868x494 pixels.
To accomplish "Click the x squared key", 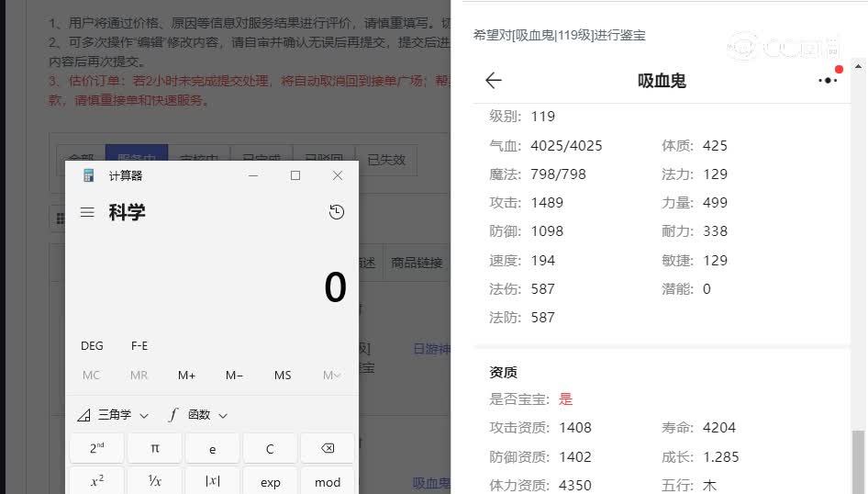I will click(x=97, y=481).
